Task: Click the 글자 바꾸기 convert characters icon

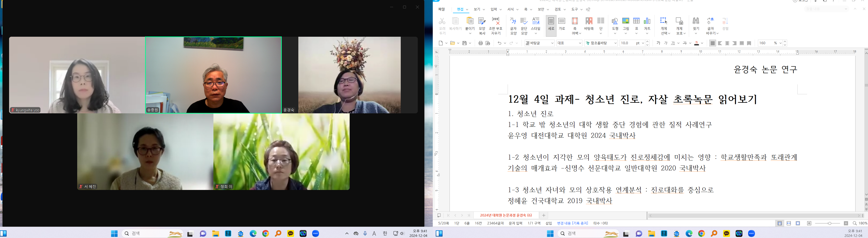Action: click(711, 21)
